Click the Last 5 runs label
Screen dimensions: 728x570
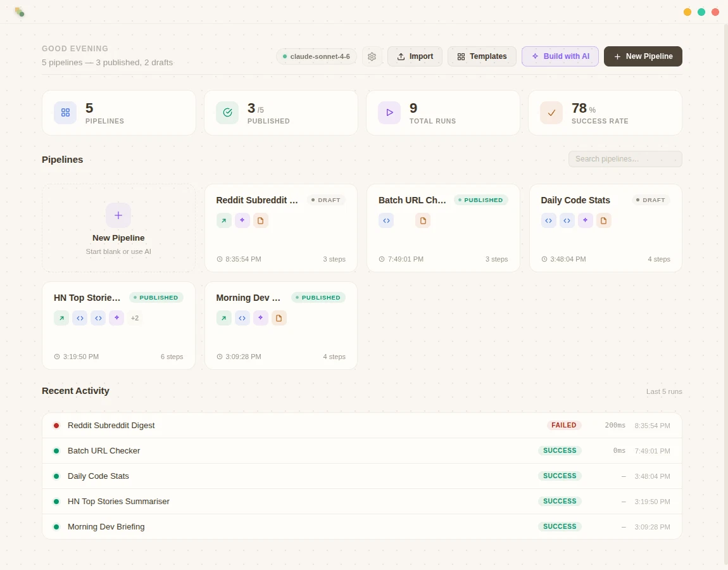664,391
